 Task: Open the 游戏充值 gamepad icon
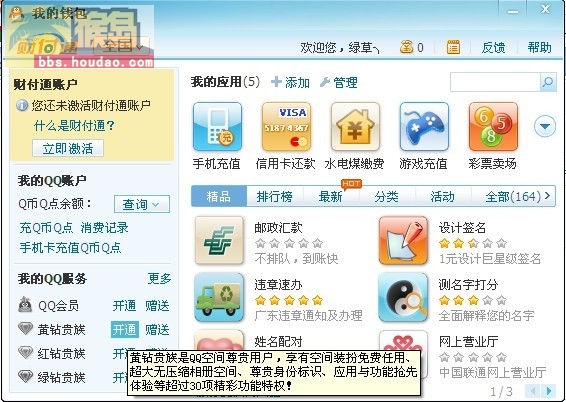(424, 126)
